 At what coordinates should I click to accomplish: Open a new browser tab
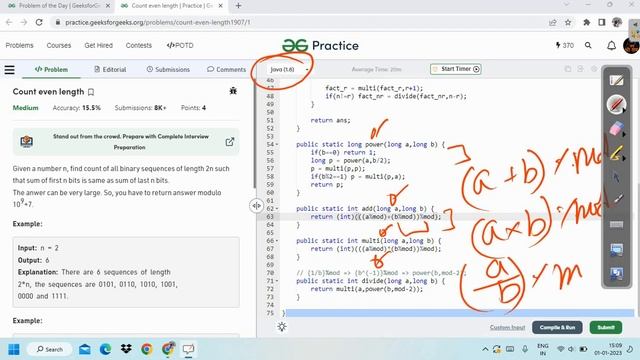pyautogui.click(x=238, y=6)
